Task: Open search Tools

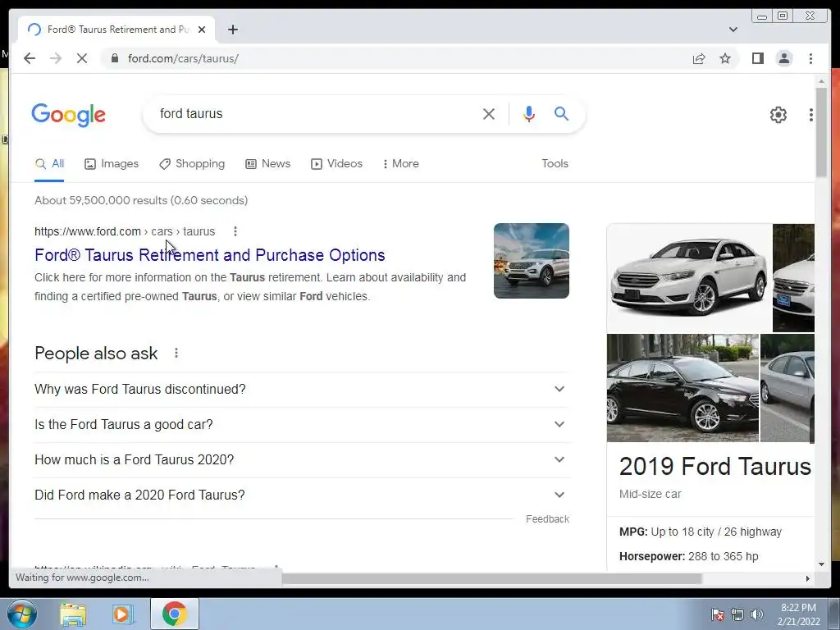Action: coord(555,164)
